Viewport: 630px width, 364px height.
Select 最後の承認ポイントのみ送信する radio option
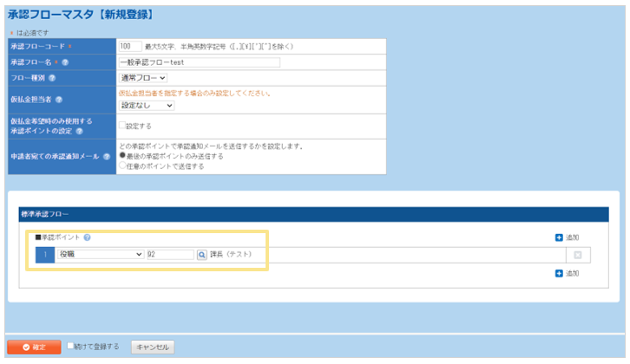pos(122,156)
